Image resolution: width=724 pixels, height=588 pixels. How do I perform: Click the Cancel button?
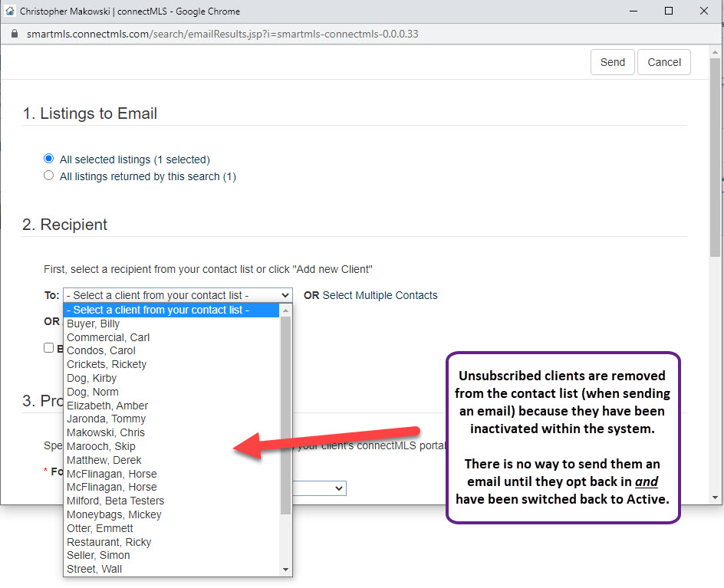[x=664, y=62]
